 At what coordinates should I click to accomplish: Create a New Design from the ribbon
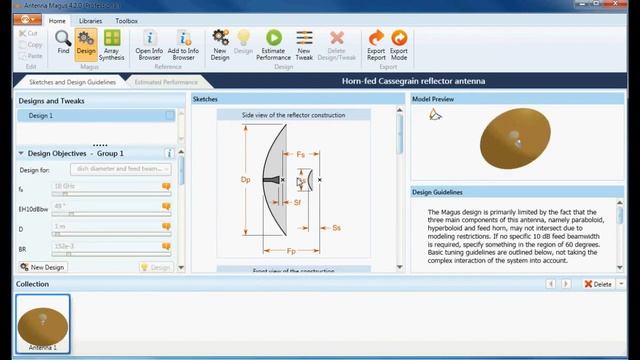click(x=220, y=45)
